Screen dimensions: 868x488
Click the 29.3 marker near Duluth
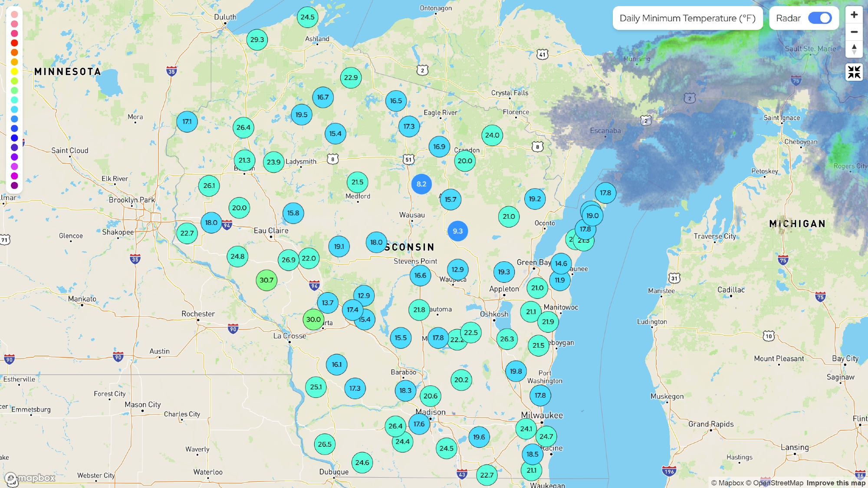[257, 40]
